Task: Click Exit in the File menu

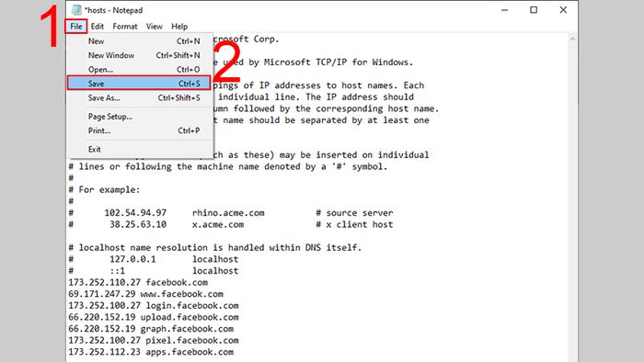Action: [x=140, y=149]
